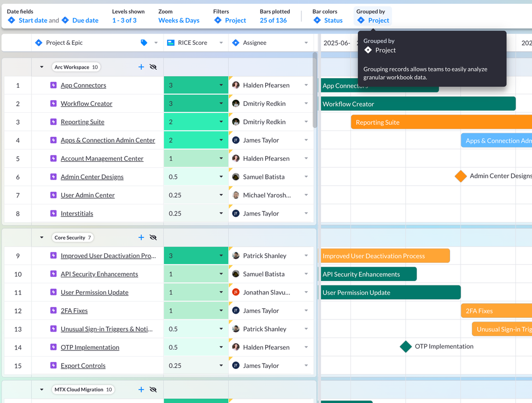Click the Admin Center Designs milestone diamond

[460, 176]
